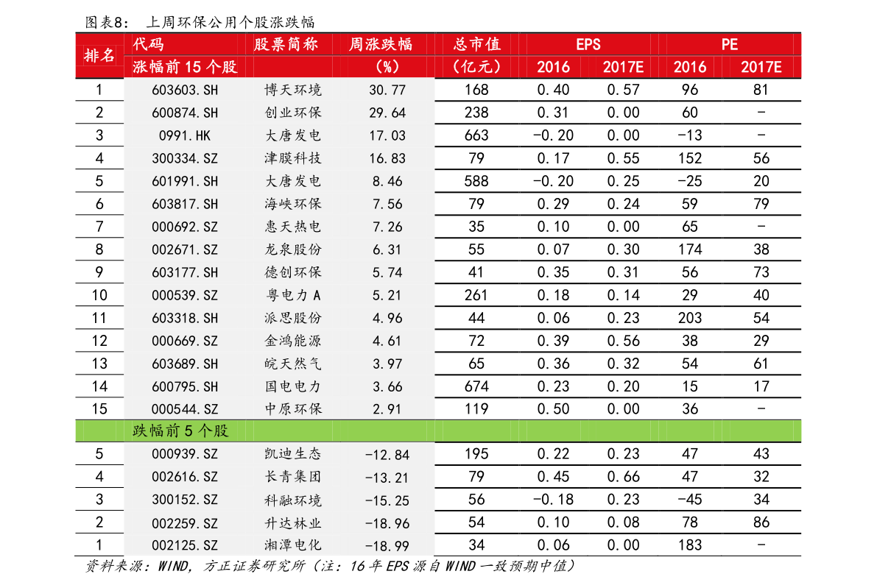This screenshot has height=588, width=877.
Task: Click stock code 603177.SH
Action: click(185, 273)
